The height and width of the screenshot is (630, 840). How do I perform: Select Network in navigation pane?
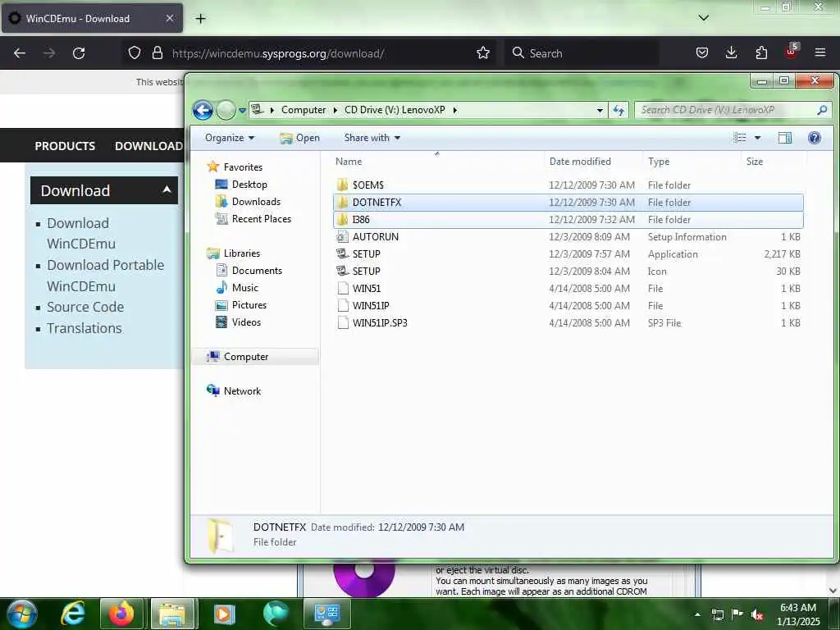coord(242,391)
